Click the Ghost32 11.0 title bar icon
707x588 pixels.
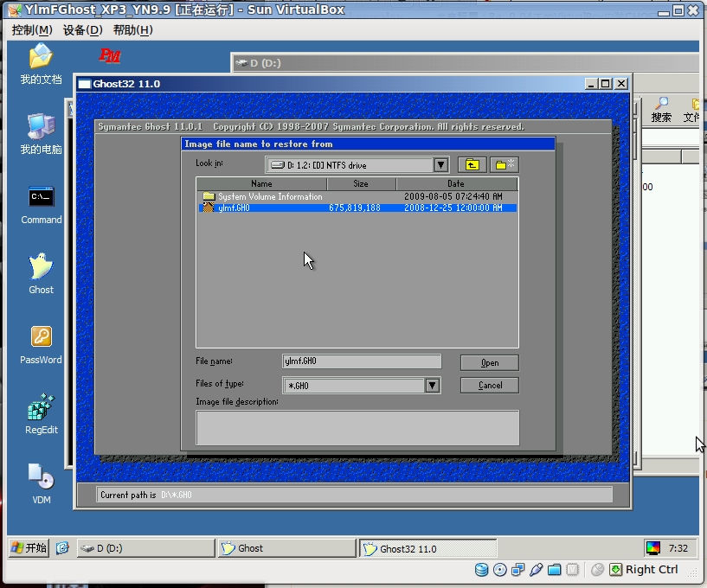point(84,84)
